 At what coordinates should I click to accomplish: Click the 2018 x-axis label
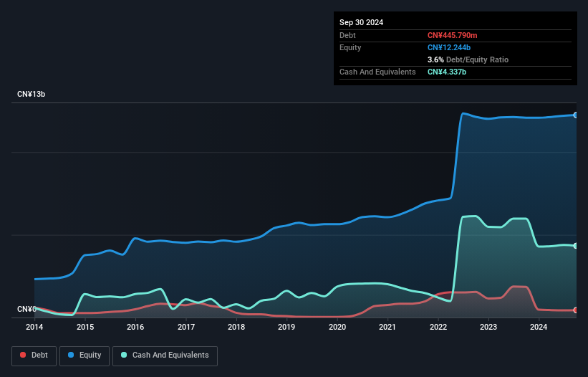coord(236,327)
